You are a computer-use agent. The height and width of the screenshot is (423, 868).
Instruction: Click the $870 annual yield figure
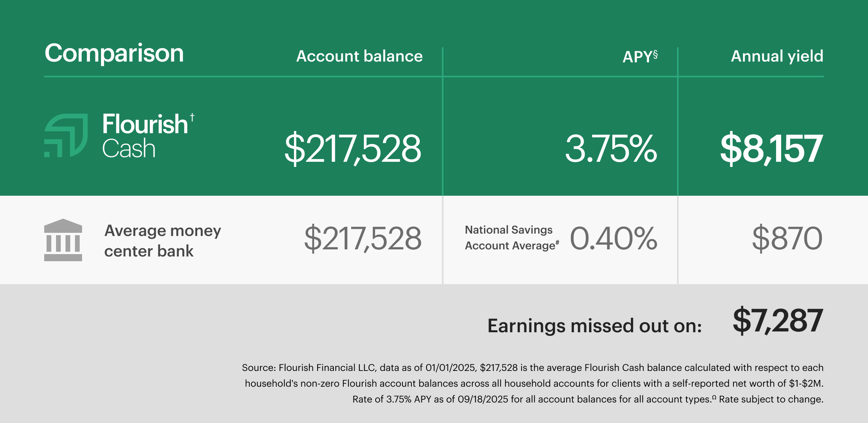pyautogui.click(x=787, y=238)
